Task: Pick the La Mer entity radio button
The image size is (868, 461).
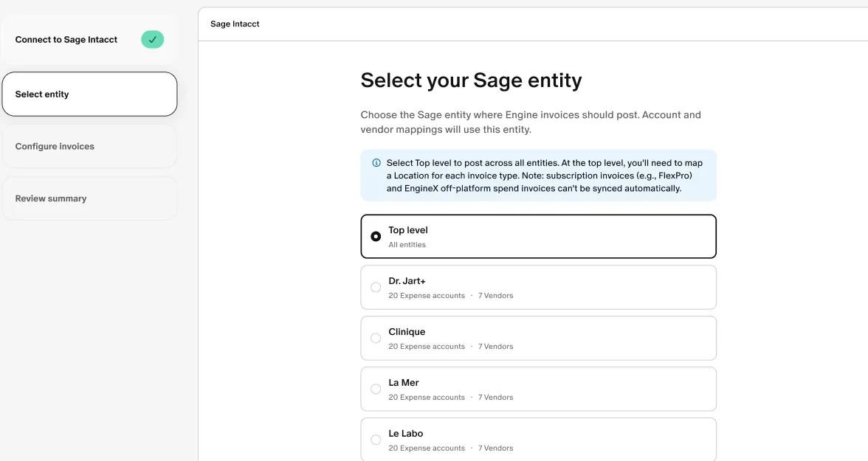Action: (376, 389)
